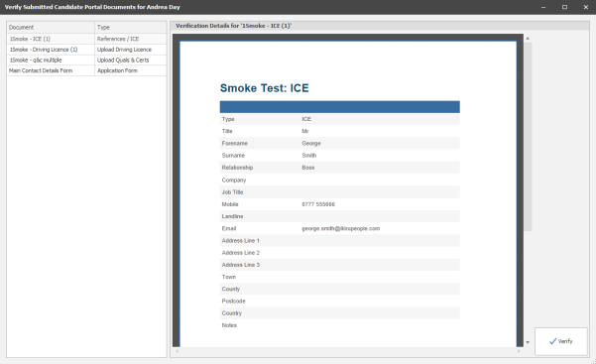Click the 'References / ICE' type cell
Image resolution: width=596 pixels, height=364 pixels.
point(130,39)
